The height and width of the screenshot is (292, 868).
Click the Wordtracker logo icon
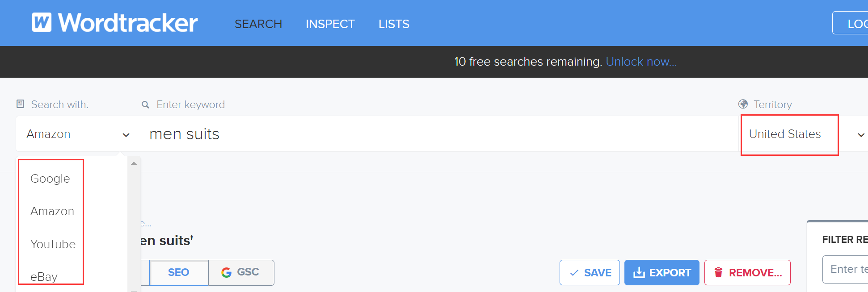pos(42,22)
